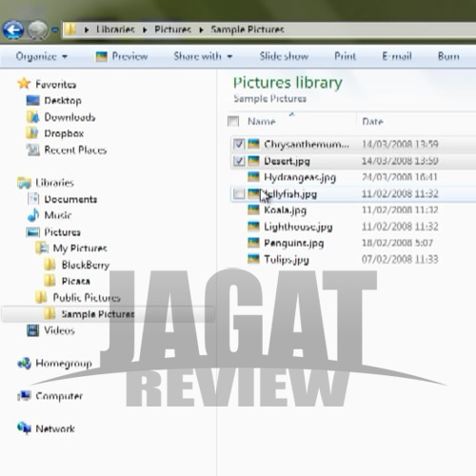Image resolution: width=476 pixels, height=476 pixels.
Task: Open My Pictures in navigation tree
Action: click(x=80, y=248)
